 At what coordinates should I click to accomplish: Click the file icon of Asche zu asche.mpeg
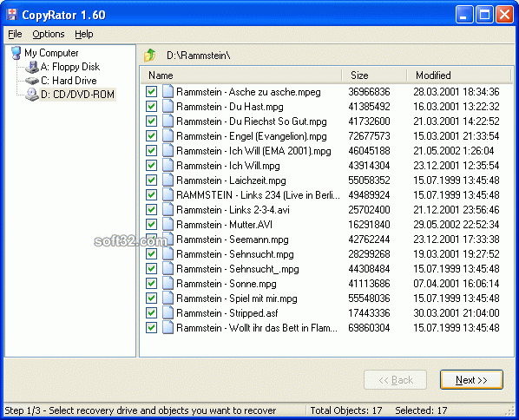168,91
